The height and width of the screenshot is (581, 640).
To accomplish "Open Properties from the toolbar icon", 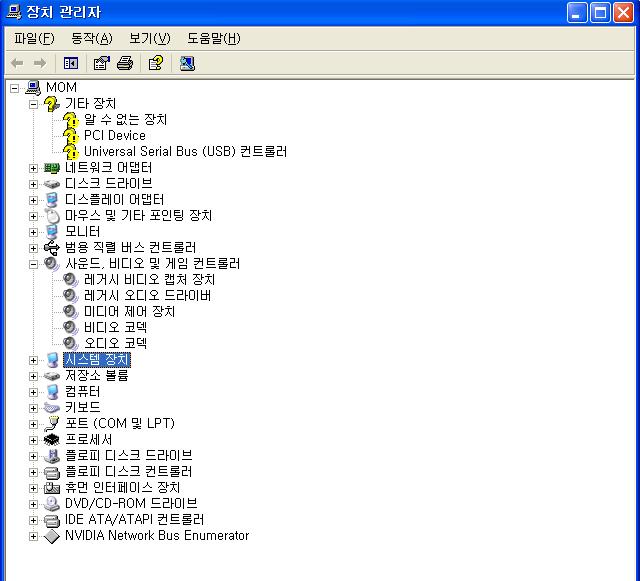I will coord(102,63).
